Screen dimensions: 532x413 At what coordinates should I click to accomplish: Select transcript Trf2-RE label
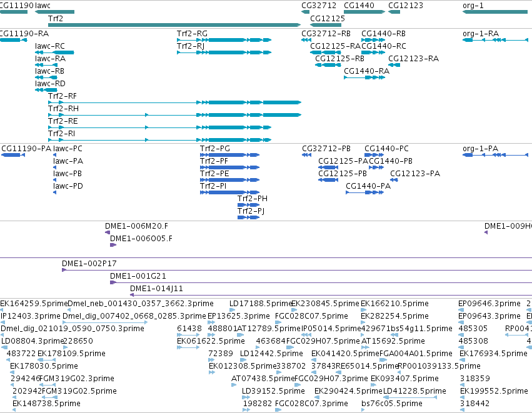tap(63, 121)
